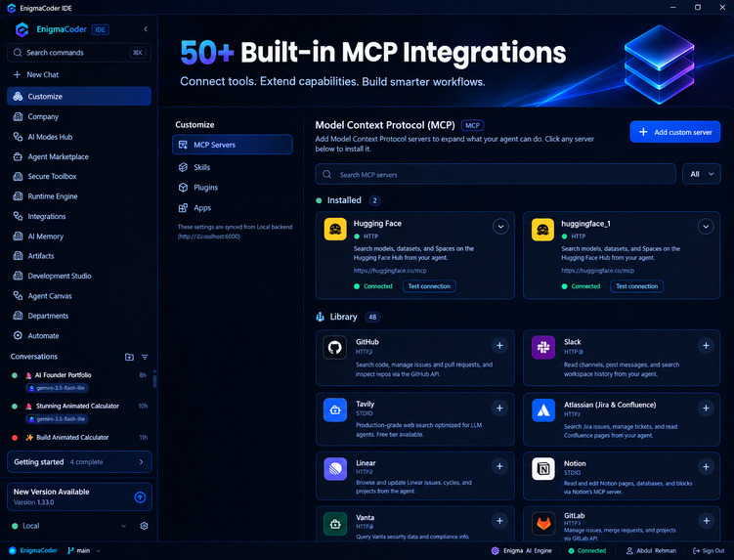This screenshot has width=734, height=560.
Task: Test connection for huggingface_1
Action: point(636,286)
